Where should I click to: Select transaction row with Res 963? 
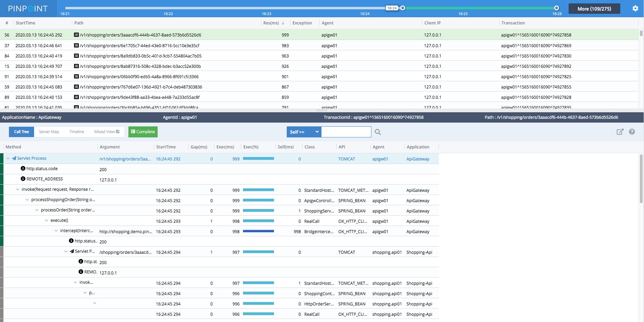(319, 56)
